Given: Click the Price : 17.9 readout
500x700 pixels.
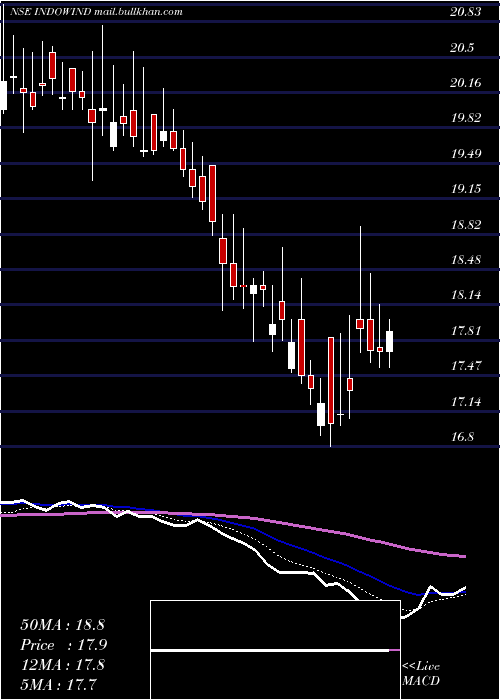Looking at the screenshot, I should pos(64,645).
